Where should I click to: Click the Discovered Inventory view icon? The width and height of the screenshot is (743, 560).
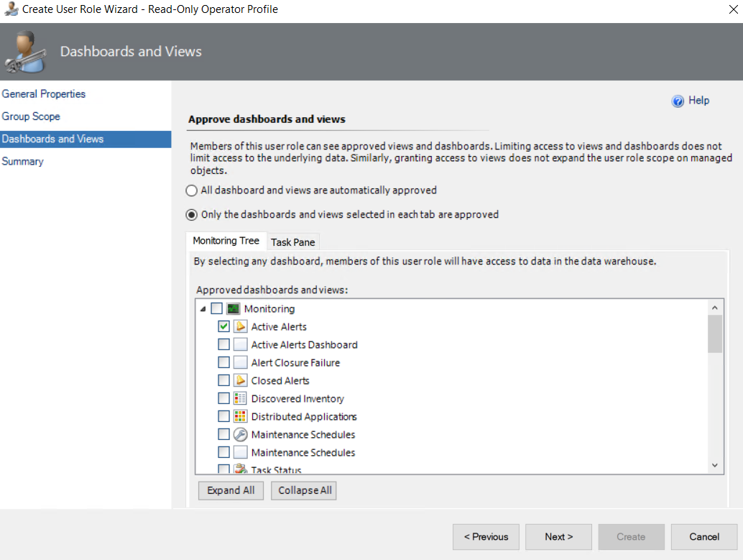[x=241, y=399]
